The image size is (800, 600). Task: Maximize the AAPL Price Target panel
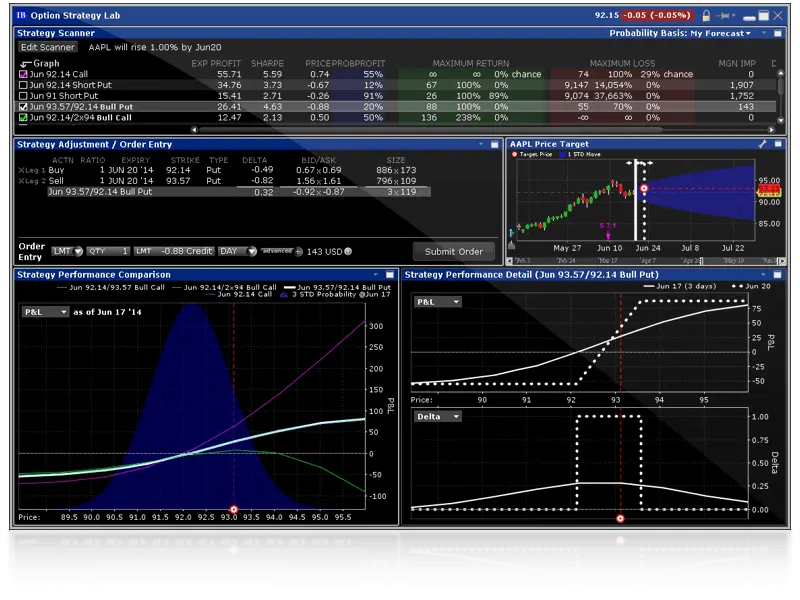tap(778, 144)
